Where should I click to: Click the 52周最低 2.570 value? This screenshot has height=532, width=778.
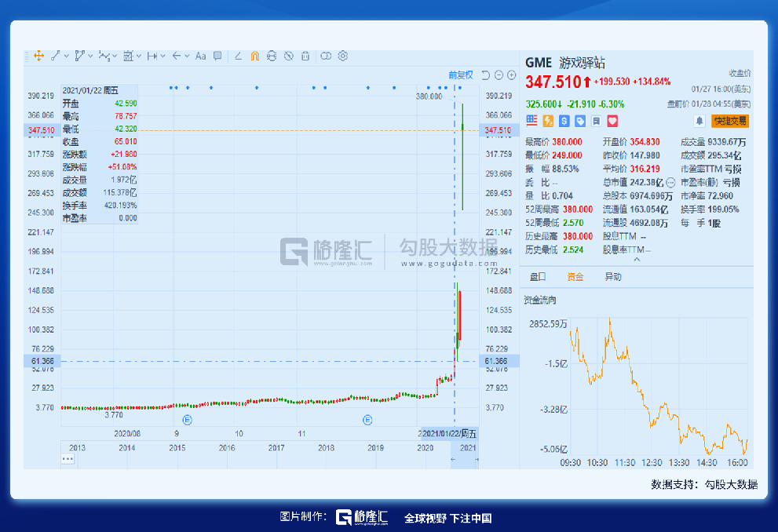(x=573, y=223)
